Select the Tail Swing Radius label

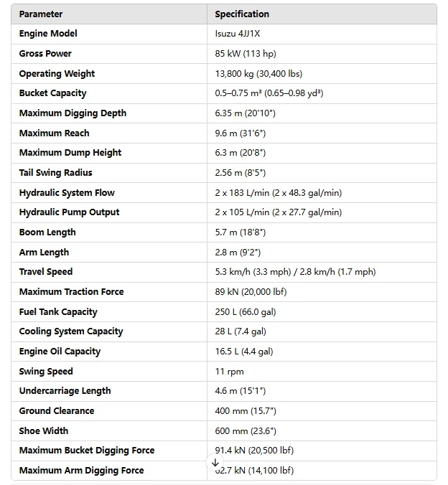[55, 173]
